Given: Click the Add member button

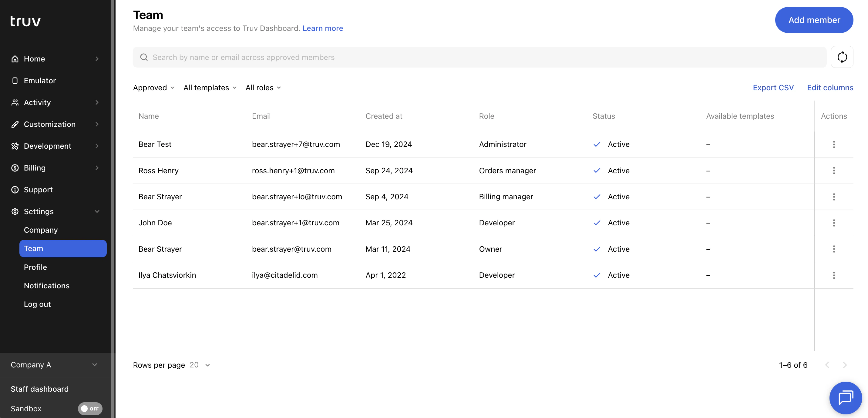Looking at the screenshot, I should click(x=814, y=20).
